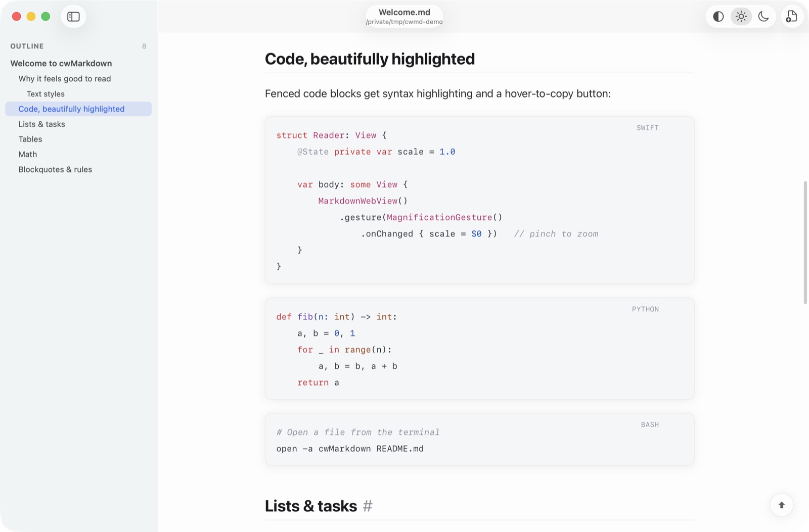Switch to automatic appearance mode
This screenshot has width=809, height=532.
coord(718,17)
